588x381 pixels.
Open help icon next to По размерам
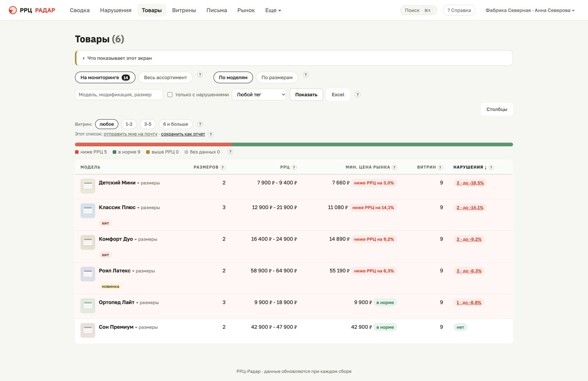point(306,75)
